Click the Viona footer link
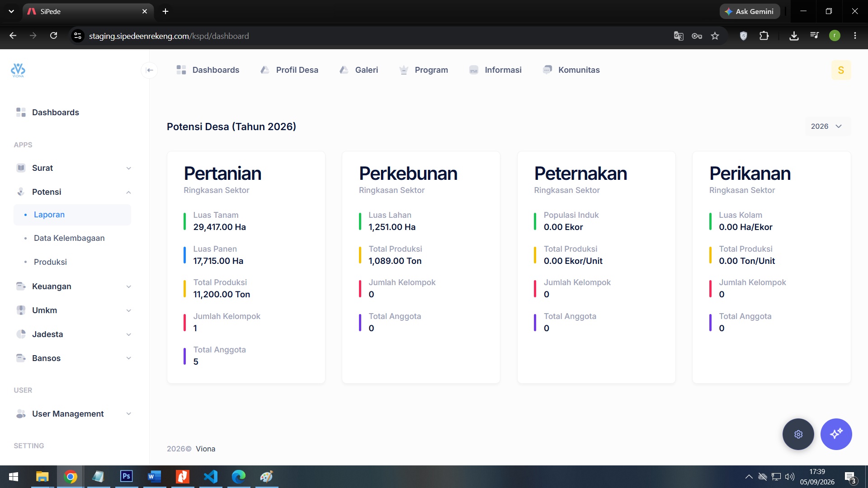Image resolution: width=868 pixels, height=488 pixels. pos(205,449)
